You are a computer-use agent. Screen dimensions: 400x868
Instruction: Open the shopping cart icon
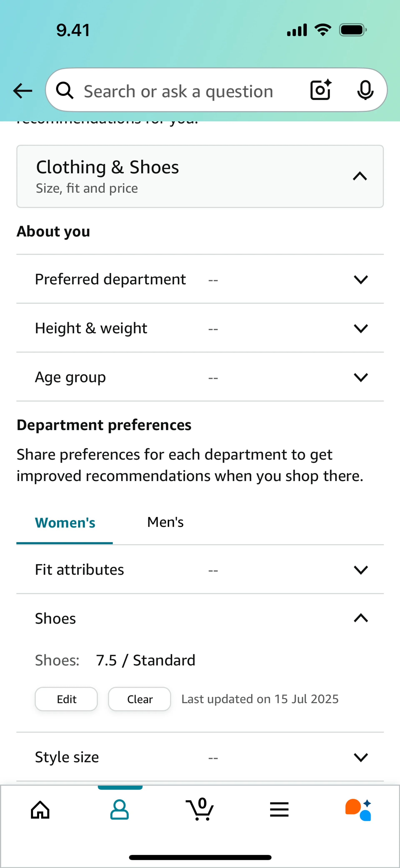point(200,810)
